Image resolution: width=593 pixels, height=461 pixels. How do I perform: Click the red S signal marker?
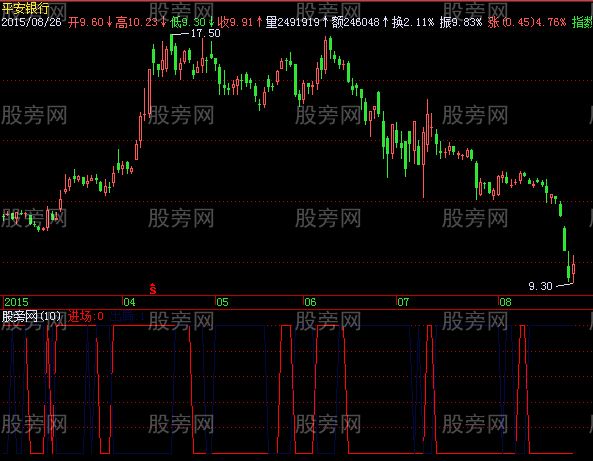coord(153,289)
